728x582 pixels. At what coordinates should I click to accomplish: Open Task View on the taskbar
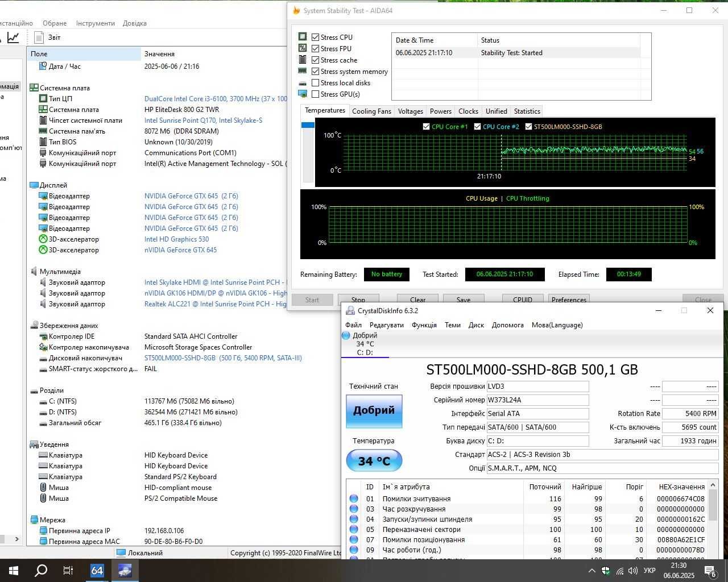coord(68,571)
